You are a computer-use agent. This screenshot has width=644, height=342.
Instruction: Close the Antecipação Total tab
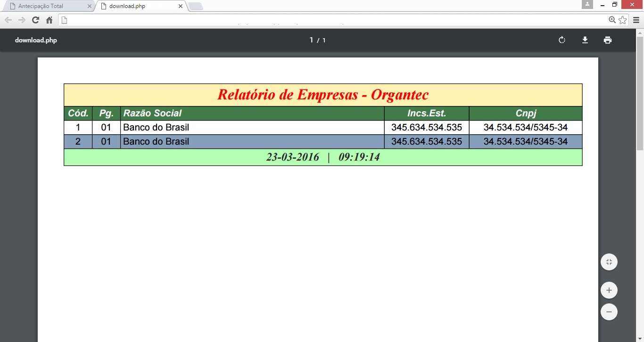tap(90, 6)
